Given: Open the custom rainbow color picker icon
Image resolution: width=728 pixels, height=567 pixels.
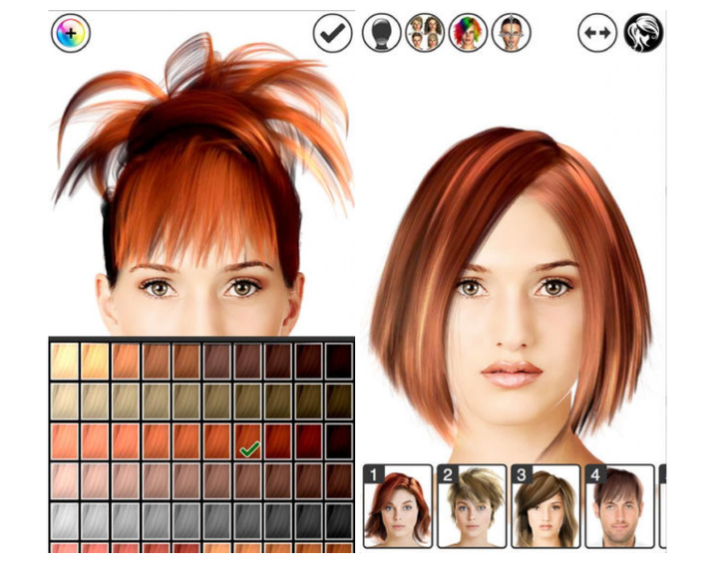Looking at the screenshot, I should pos(71,33).
